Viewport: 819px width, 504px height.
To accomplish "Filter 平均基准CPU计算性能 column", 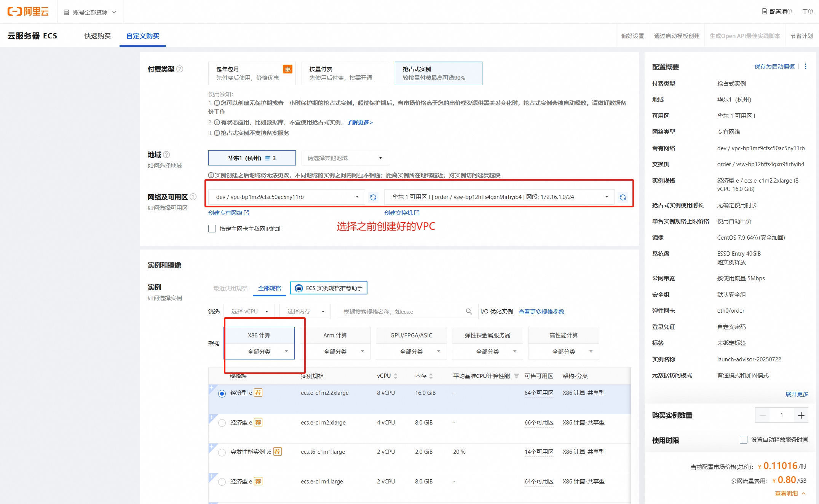I will click(516, 376).
